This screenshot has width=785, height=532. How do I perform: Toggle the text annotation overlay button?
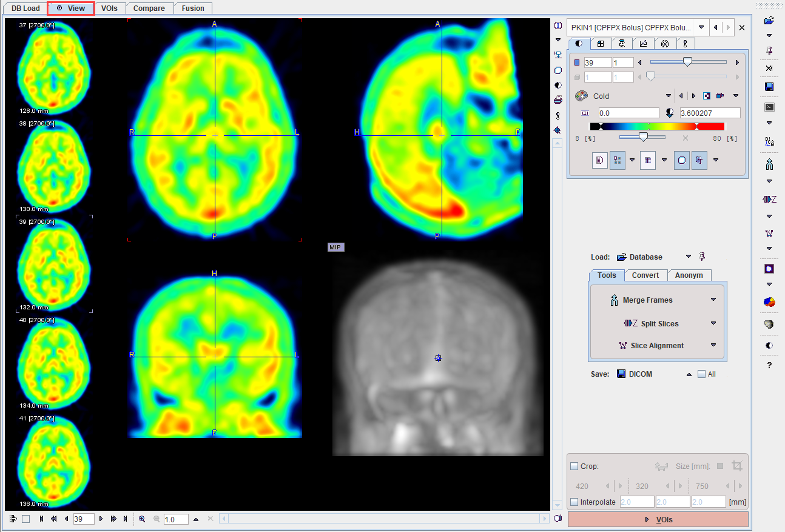(x=699, y=160)
